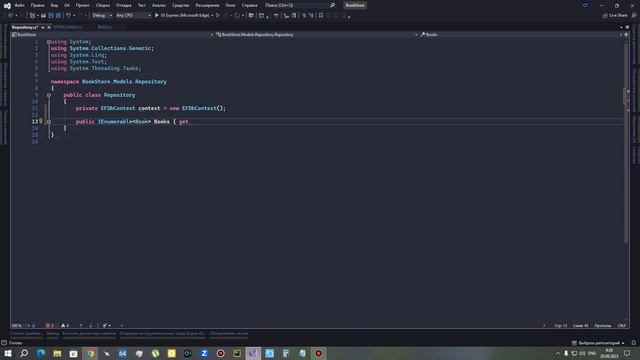Click the Live Share button
The height and width of the screenshot is (360, 640).
pos(615,16)
